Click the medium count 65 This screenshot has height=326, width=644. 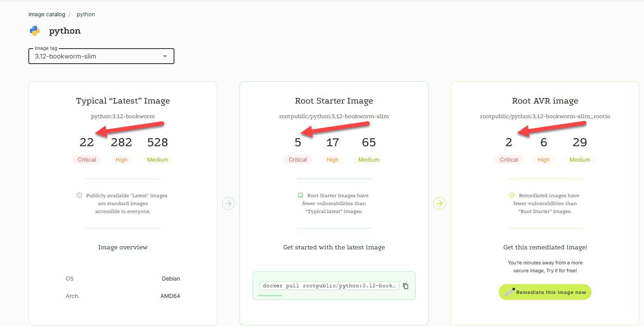(x=369, y=142)
